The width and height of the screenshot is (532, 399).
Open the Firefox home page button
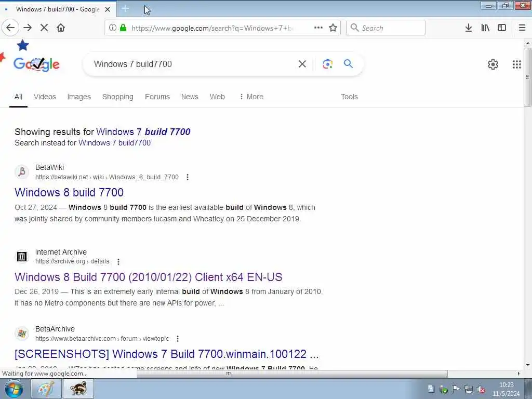click(x=61, y=28)
